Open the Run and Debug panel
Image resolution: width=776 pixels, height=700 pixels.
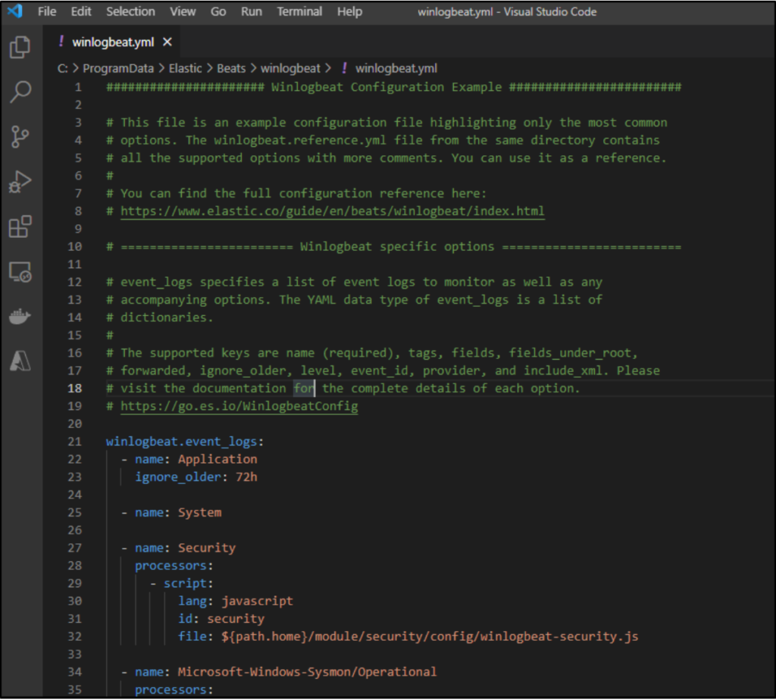20,180
